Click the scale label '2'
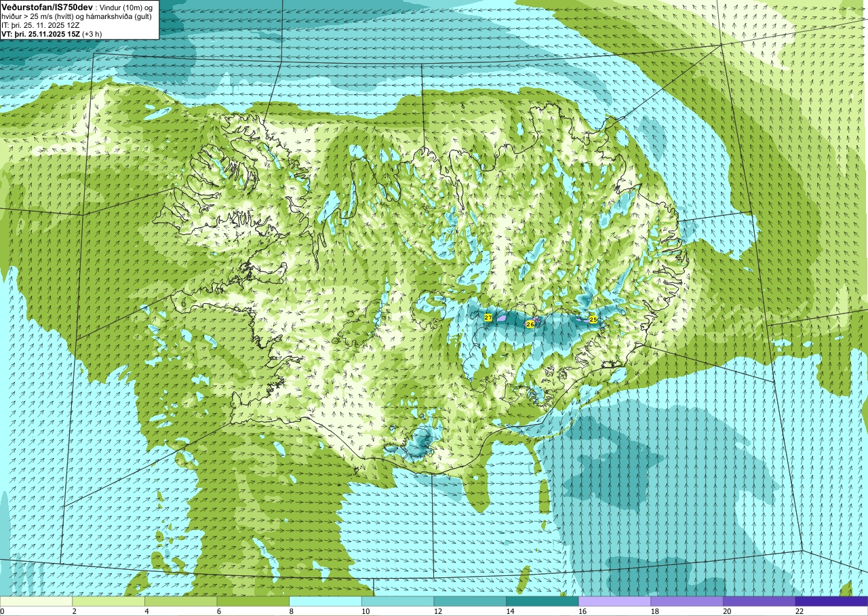This screenshot has height=616, width=868. click(x=74, y=611)
